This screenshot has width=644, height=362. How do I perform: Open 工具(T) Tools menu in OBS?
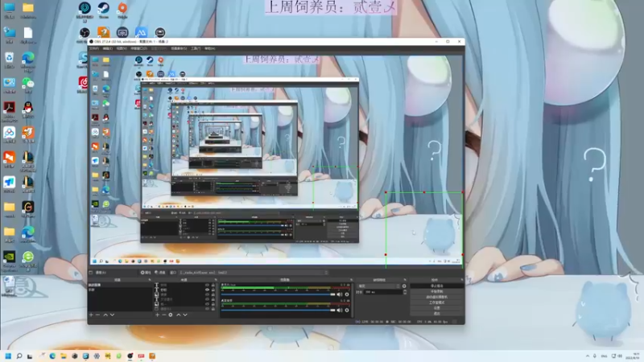(196, 48)
